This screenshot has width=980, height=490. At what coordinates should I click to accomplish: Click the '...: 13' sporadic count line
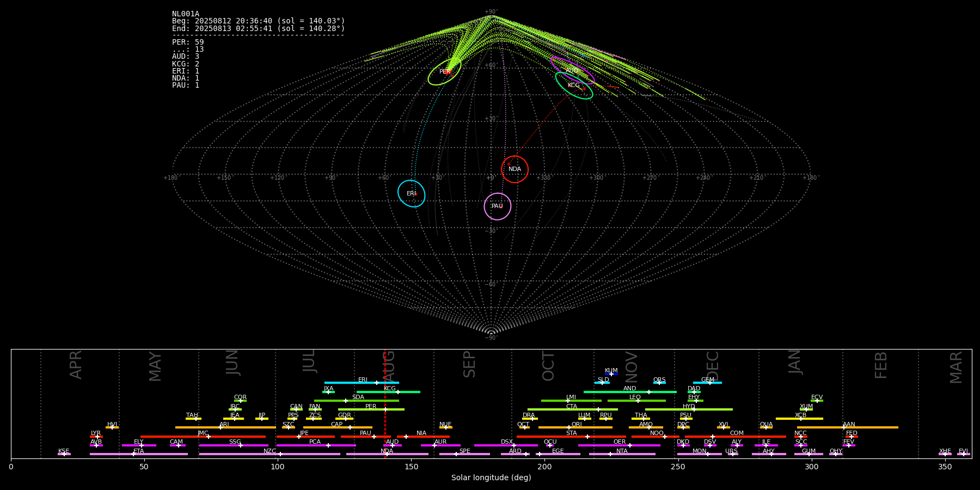pos(188,50)
